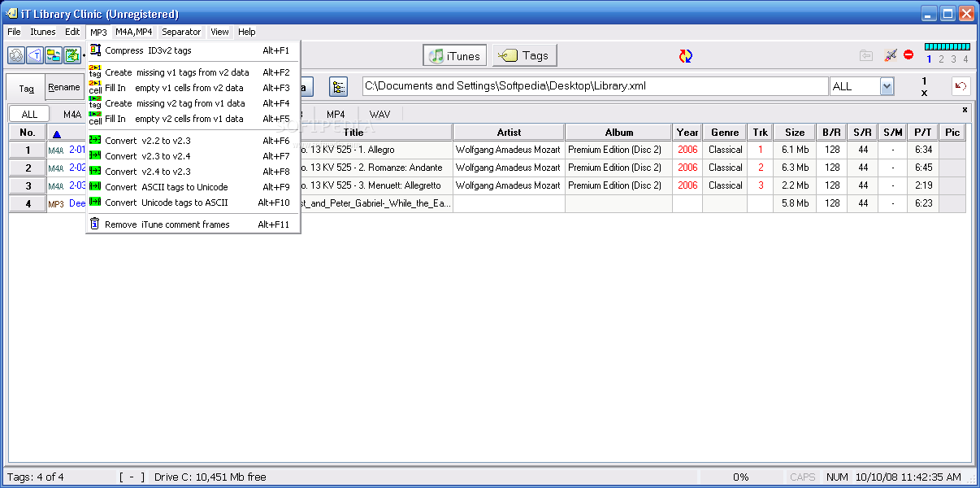Open the Edit menu
Image resolution: width=980 pixels, height=488 pixels.
[72, 33]
